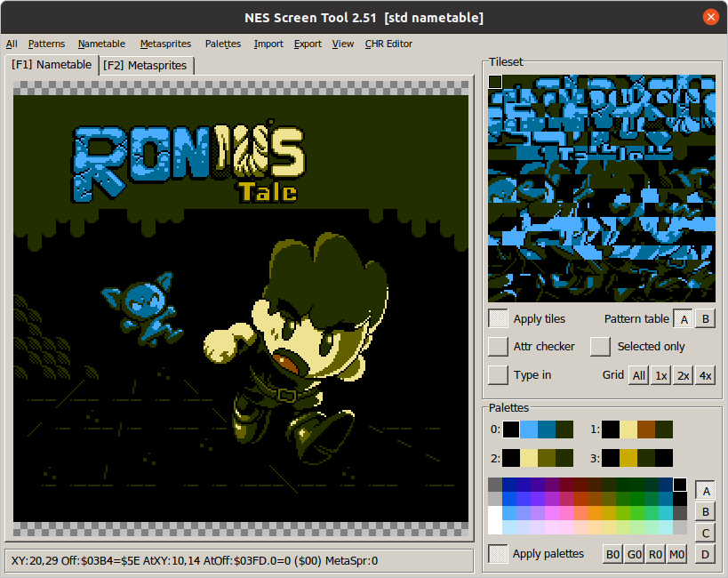728x578 pixels.
Task: Select the olive color in palette 2
Action: (547, 458)
